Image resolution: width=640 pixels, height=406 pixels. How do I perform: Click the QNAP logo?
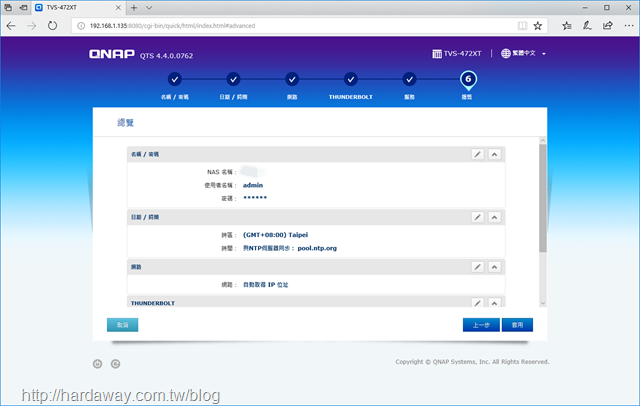click(x=112, y=54)
